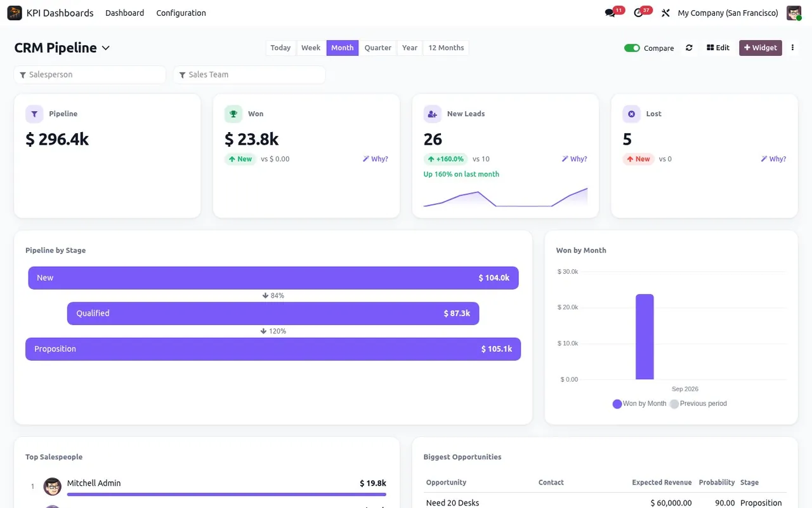Click the Previous period legend dot
Viewport: 812px width, 508px height.
tap(674, 404)
